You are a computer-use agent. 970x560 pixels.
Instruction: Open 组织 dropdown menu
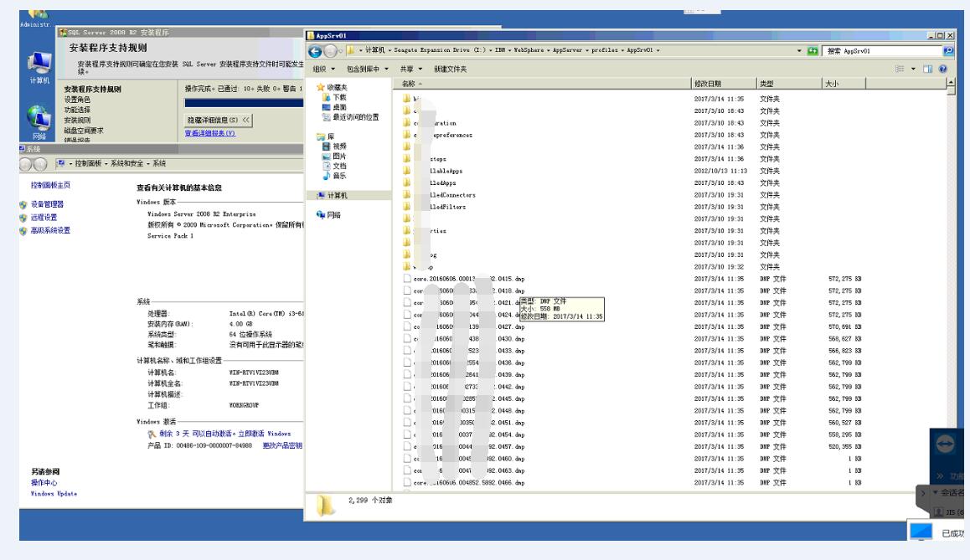323,69
